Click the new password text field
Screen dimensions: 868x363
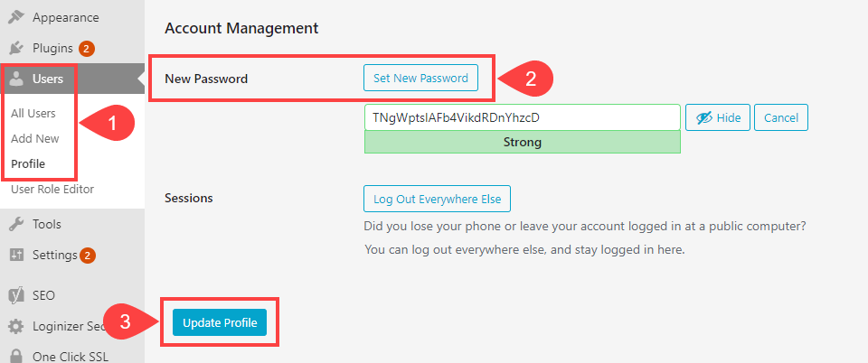pyautogui.click(x=522, y=117)
